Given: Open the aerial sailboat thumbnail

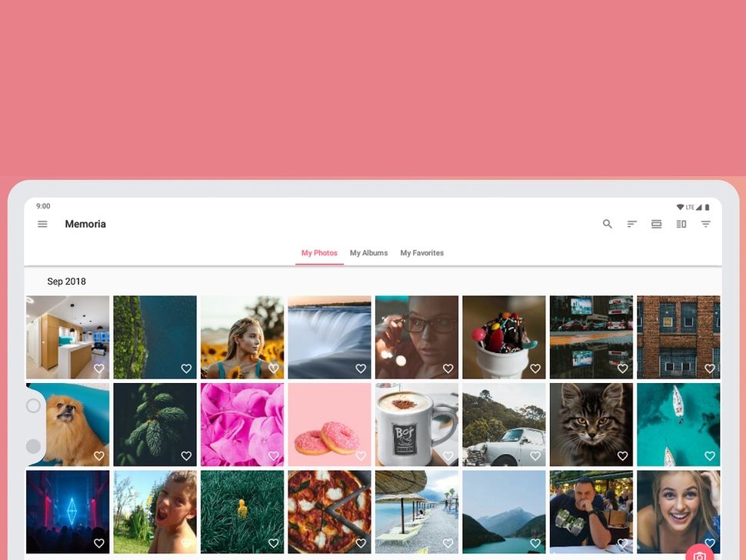Looking at the screenshot, I should 678,424.
